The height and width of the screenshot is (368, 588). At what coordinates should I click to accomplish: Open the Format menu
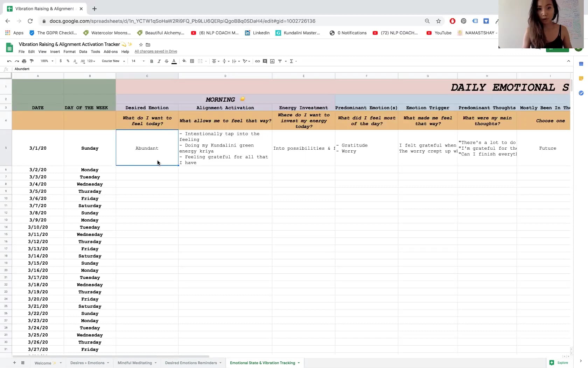pyautogui.click(x=69, y=52)
